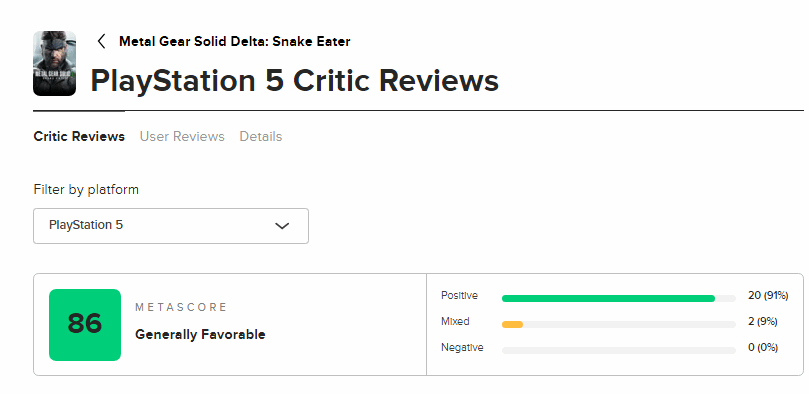Select the Mixed reviews label
The height and width of the screenshot is (394, 809).
[455, 322]
